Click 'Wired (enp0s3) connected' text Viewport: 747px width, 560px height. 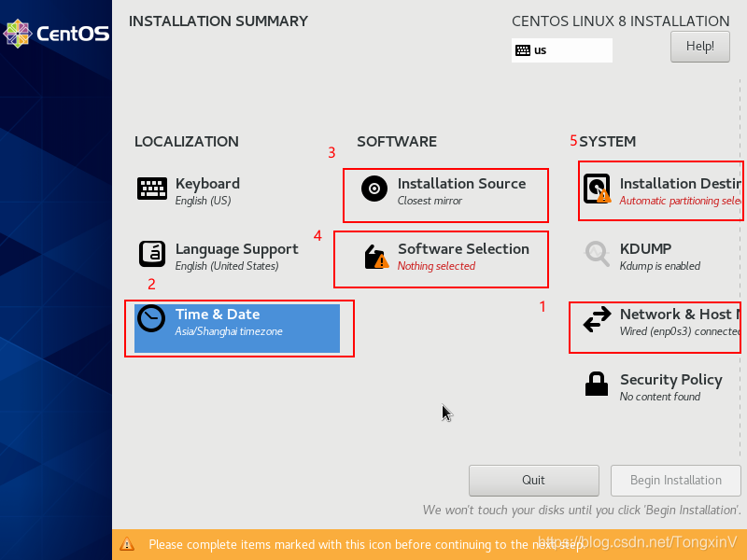(x=681, y=331)
